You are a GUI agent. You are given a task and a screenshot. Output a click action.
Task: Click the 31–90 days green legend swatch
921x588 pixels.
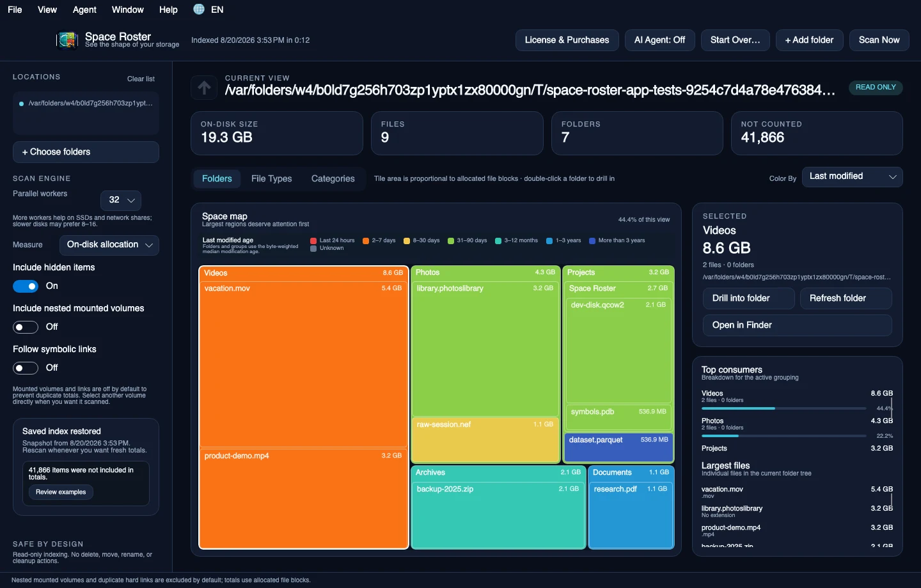click(451, 241)
